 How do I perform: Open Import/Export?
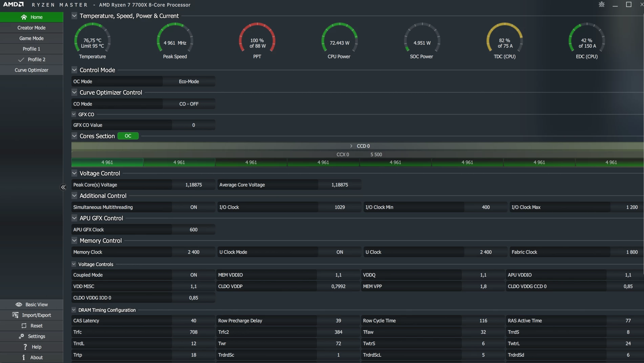click(31, 315)
